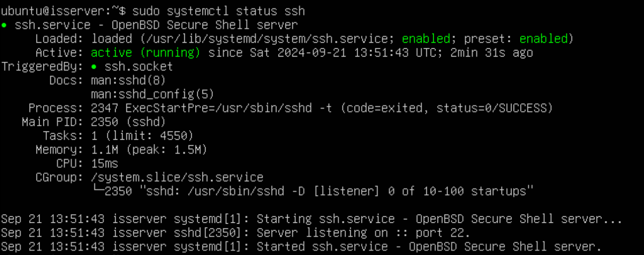
Task: Click the "Tasks: 1 (limit: 4550)" line
Action: click(x=118, y=136)
